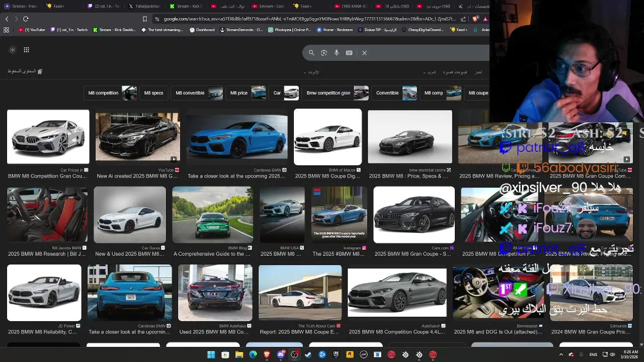Image resolution: width=644 pixels, height=362 pixels.
Task: Switch to Brave browser in taskbar
Action: point(267,354)
